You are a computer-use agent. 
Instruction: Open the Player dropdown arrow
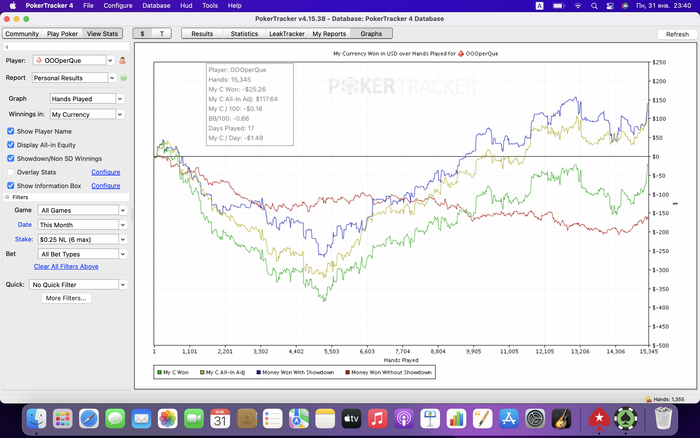(110, 60)
